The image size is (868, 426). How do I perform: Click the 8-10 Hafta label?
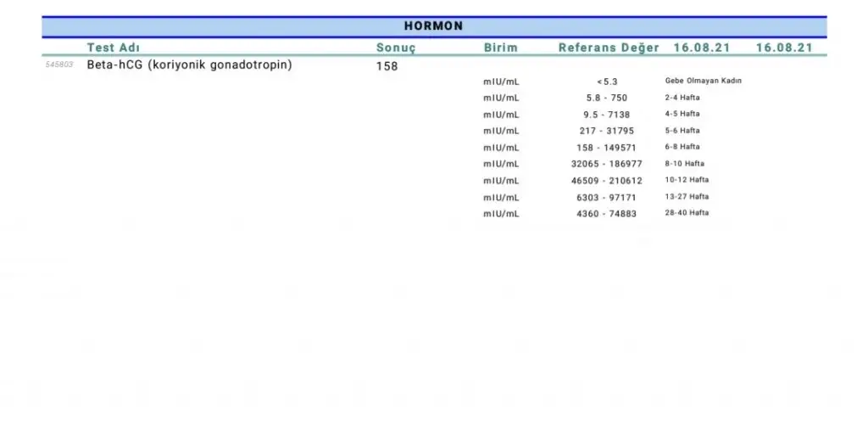[x=685, y=164]
